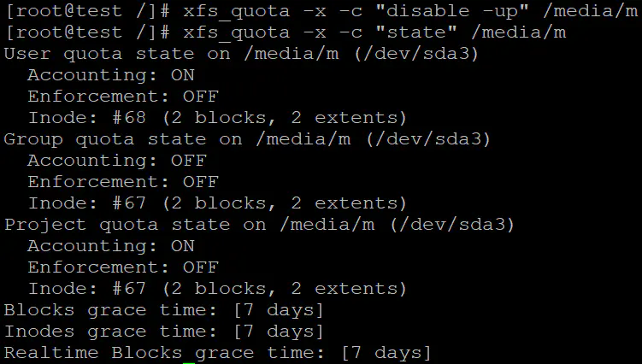Click OFF next to Project quota Enforcement

pos(201,267)
